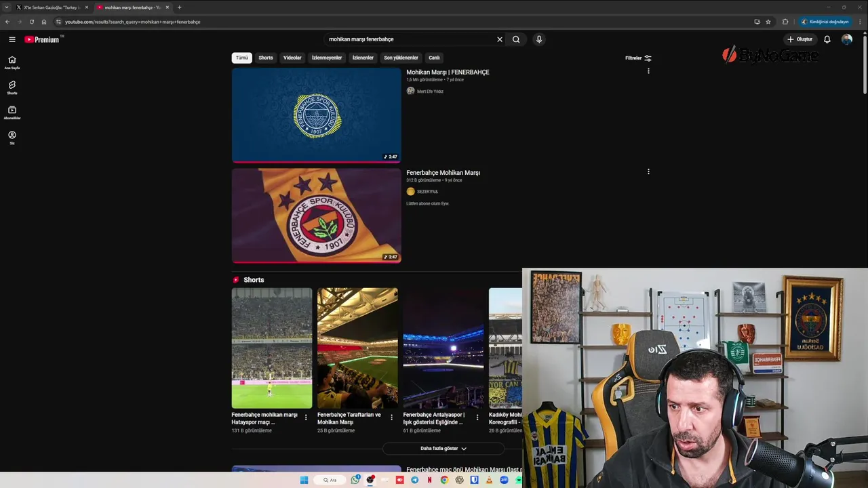The image size is (868, 488).
Task: Bookmark this page with star icon
Action: tap(768, 22)
